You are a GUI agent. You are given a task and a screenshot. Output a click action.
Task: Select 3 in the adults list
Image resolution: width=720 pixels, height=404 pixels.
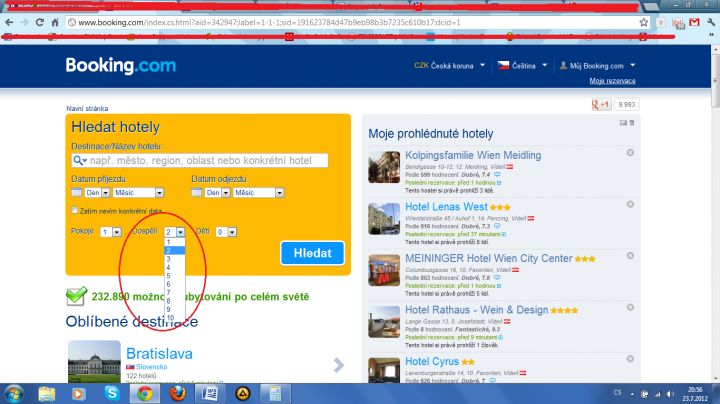174,259
